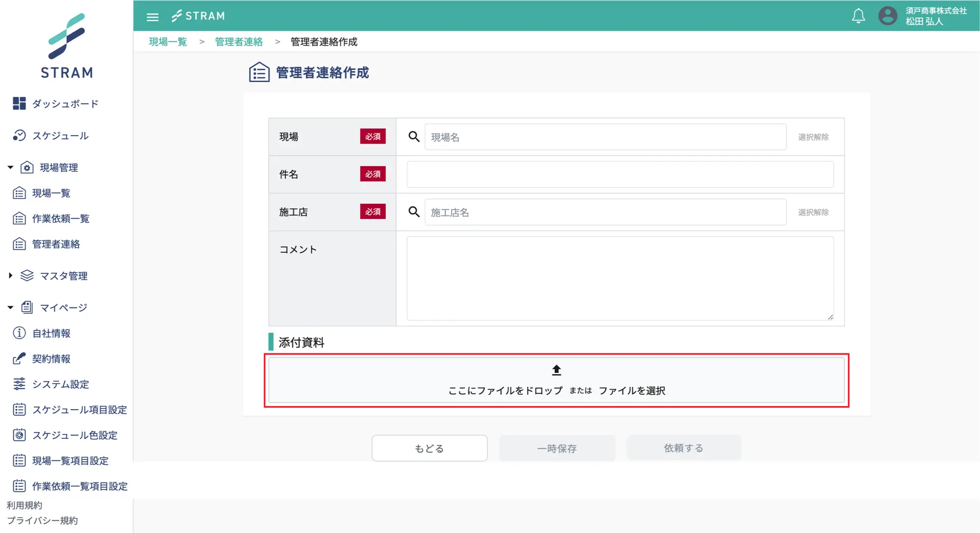The width and height of the screenshot is (980, 533).
Task: Click the upload arrow icon in attachments
Action: click(x=556, y=370)
